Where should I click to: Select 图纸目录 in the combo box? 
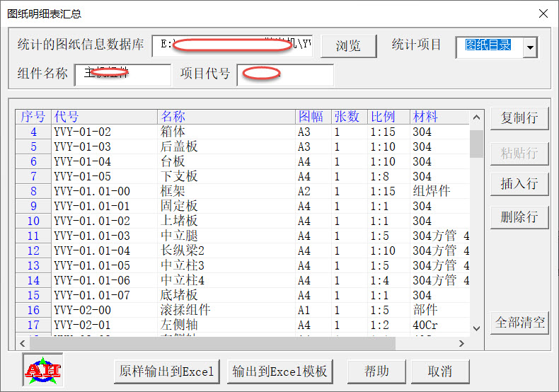[x=489, y=47]
